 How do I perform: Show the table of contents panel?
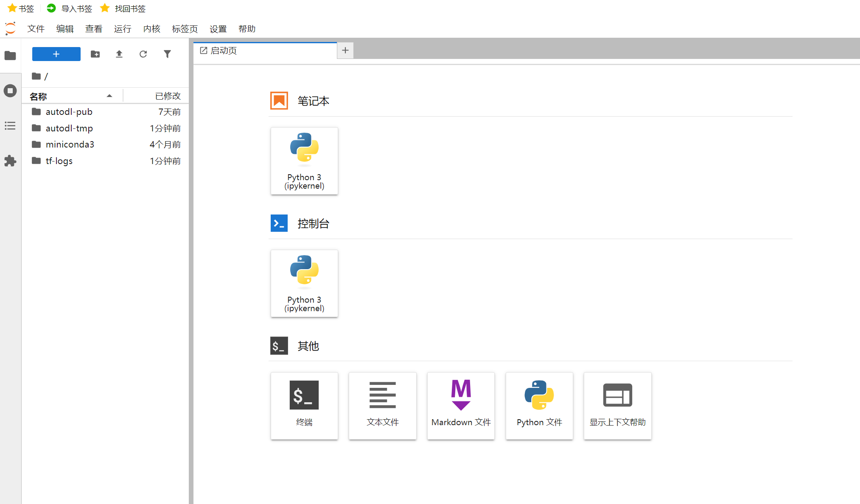[10, 126]
